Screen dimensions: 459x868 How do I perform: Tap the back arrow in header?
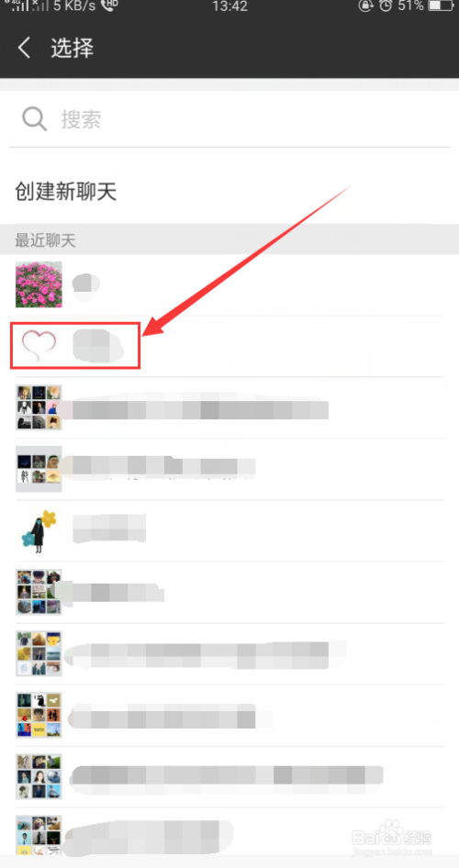pyautogui.click(x=23, y=48)
